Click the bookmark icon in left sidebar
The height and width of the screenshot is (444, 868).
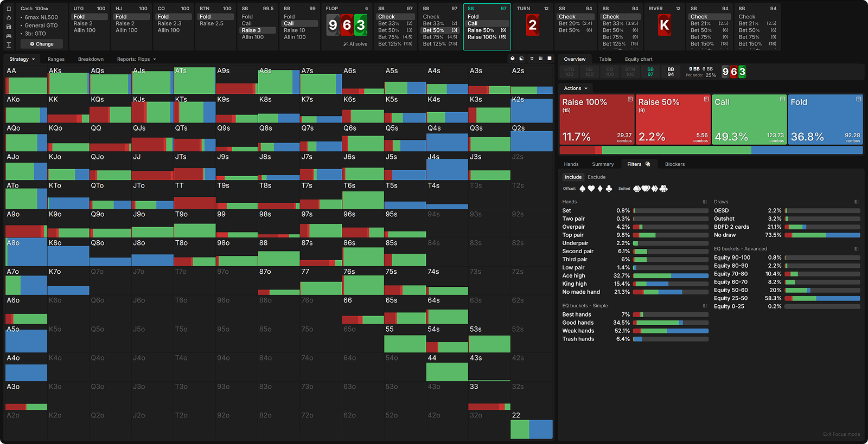[x=9, y=9]
